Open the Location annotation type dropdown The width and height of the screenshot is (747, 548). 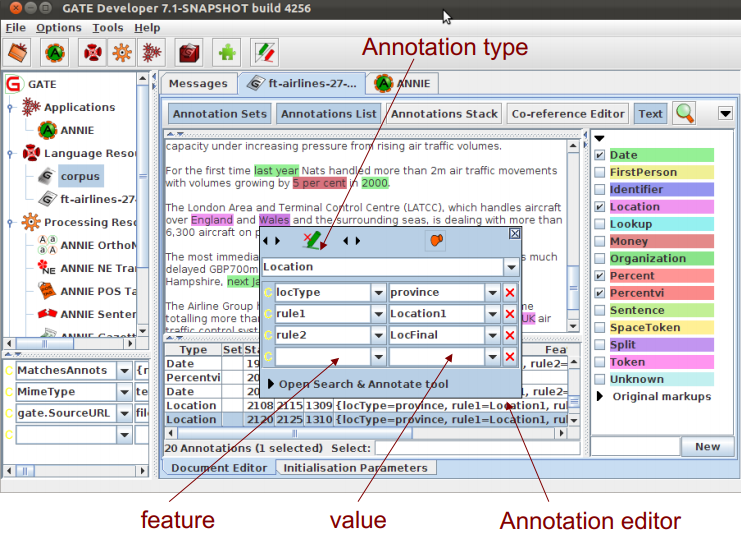511,267
